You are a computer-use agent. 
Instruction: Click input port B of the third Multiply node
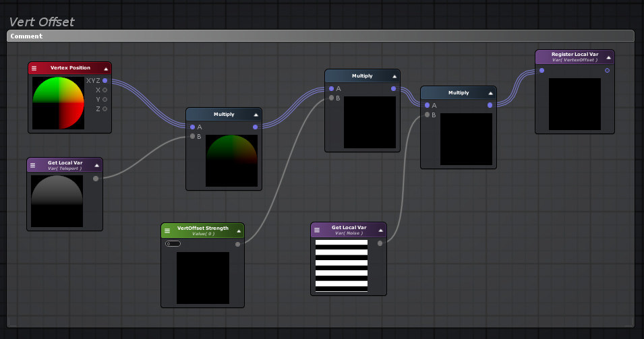click(427, 115)
